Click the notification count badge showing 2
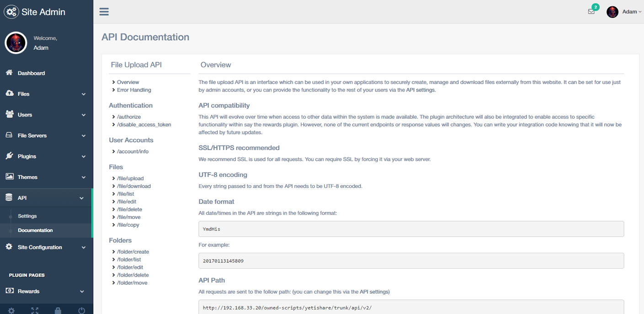Screen dimensions: 644x314 coord(595,7)
